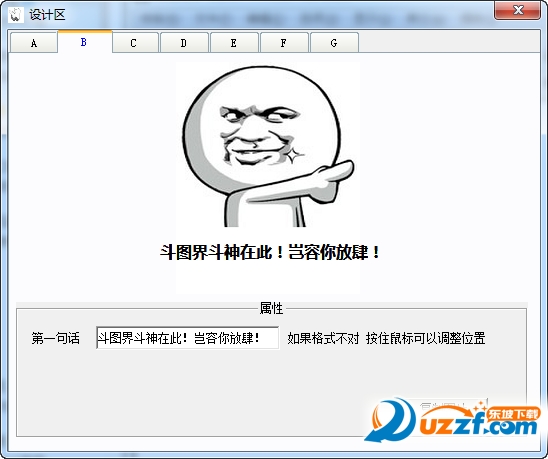
Task: Click the hint text 如果格式不对
Action: pyautogui.click(x=323, y=338)
